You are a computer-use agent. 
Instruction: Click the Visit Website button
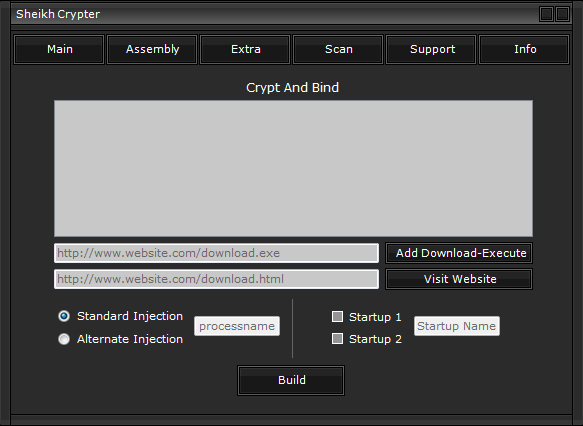click(x=459, y=279)
